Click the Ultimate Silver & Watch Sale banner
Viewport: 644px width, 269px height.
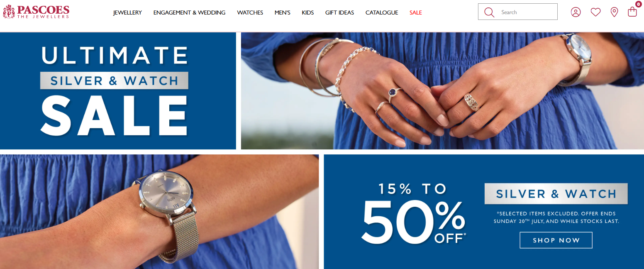pyautogui.click(x=118, y=91)
